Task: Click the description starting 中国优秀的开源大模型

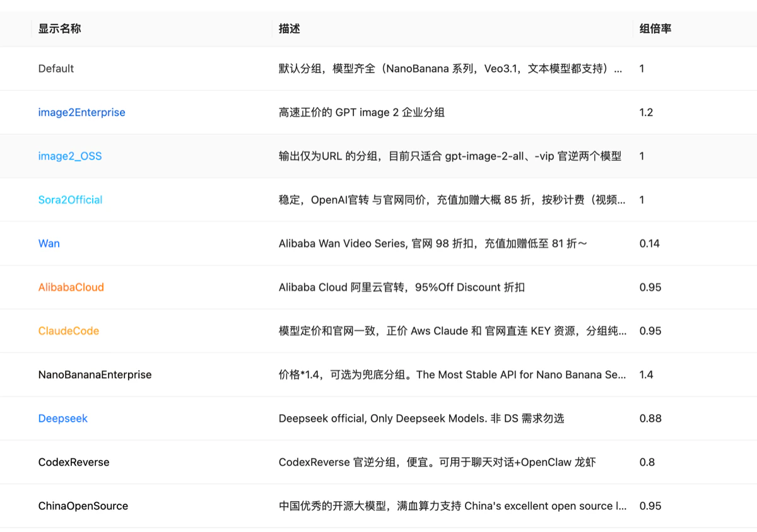Action: [x=452, y=506]
